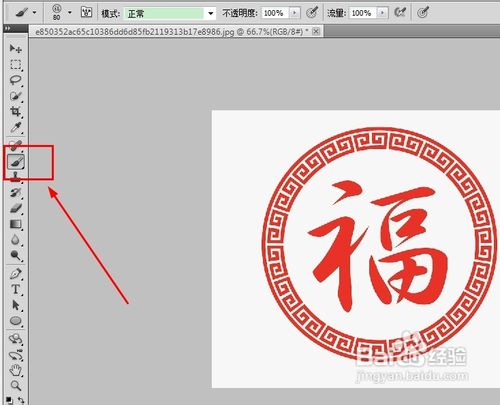Open the blend mode 正常 dropdown
The width and height of the screenshot is (500, 405).
pyautogui.click(x=169, y=13)
